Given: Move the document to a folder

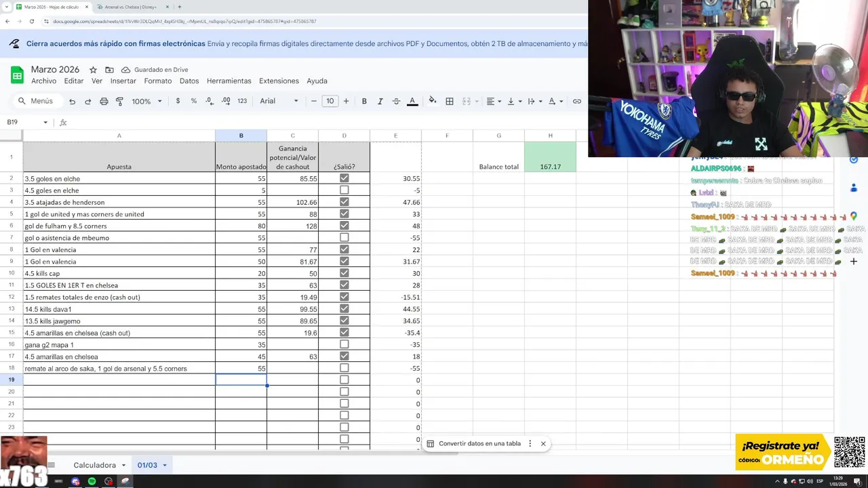Looking at the screenshot, I should click(x=109, y=70).
